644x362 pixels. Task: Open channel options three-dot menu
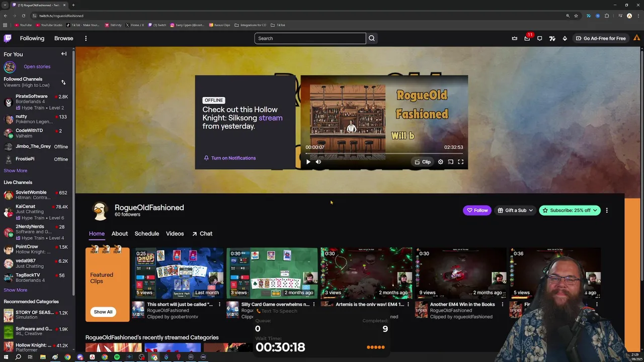click(607, 210)
